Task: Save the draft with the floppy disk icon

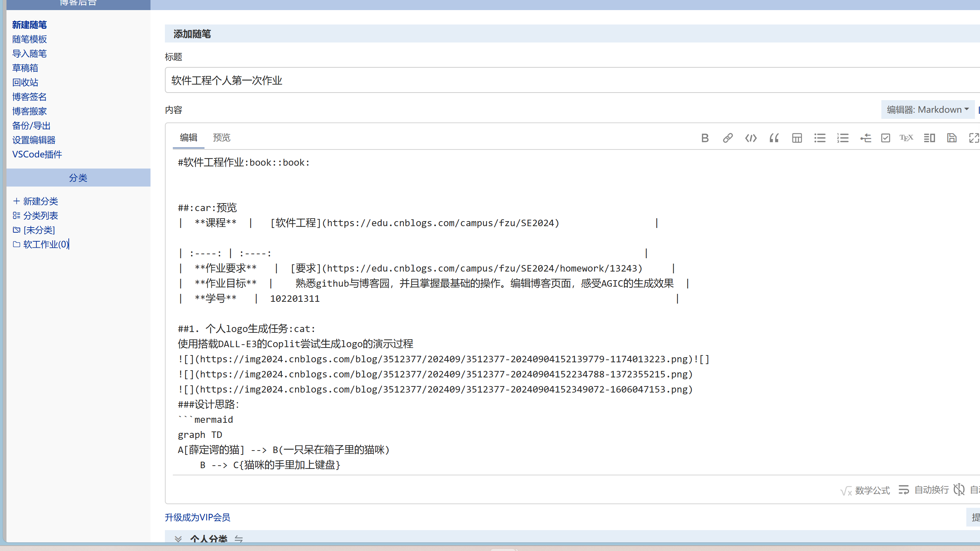Action: click(x=952, y=138)
